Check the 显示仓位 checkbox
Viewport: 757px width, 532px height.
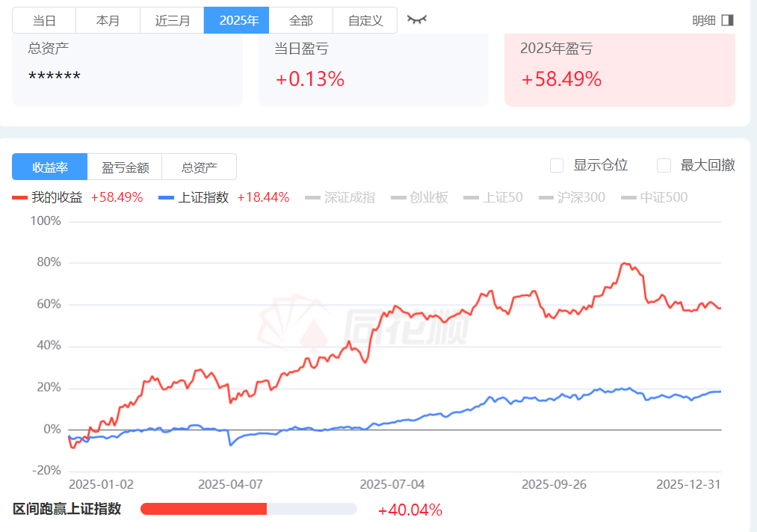pos(557,166)
